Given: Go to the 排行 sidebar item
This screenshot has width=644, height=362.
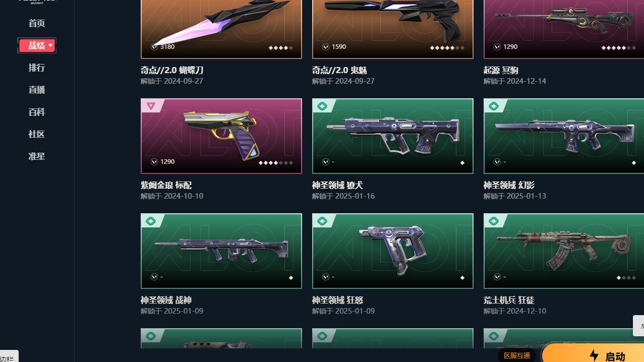Looking at the screenshot, I should coord(37,68).
